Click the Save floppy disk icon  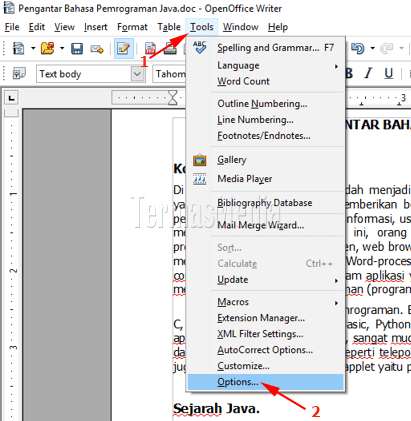(x=77, y=49)
